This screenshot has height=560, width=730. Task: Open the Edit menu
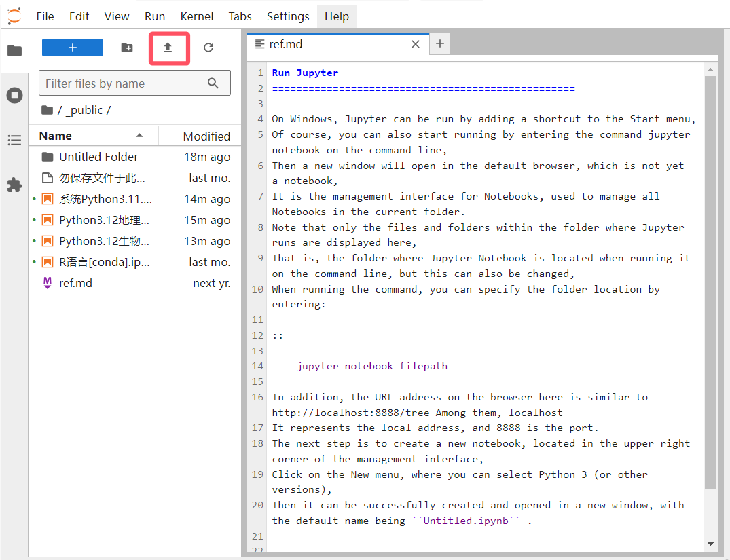(79, 16)
